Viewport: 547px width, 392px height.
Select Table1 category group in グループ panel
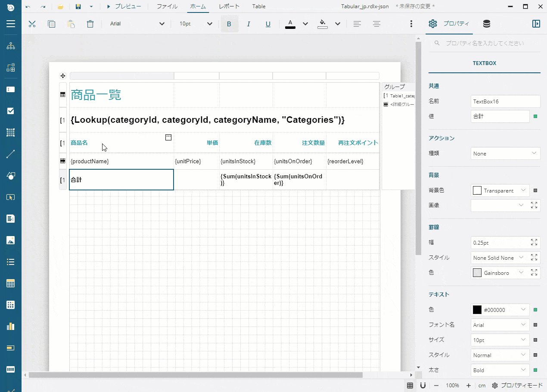(399, 96)
